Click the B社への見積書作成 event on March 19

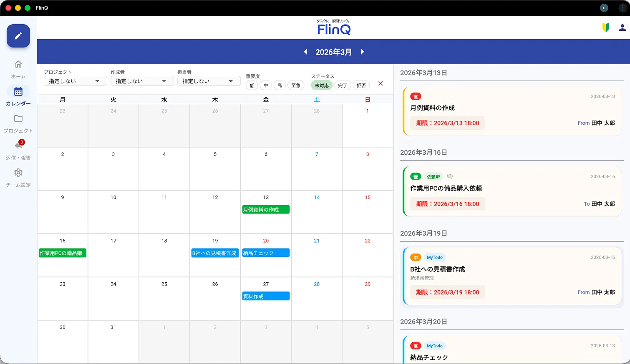click(215, 253)
